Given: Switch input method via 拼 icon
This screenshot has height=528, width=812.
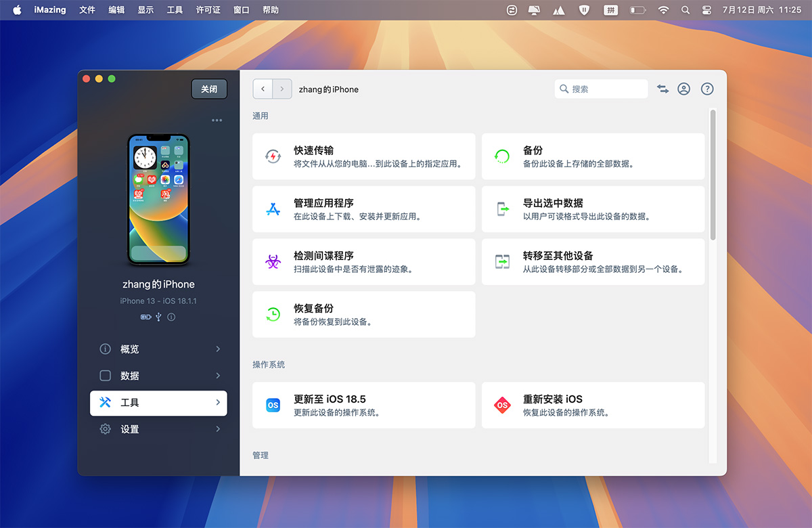Looking at the screenshot, I should pos(611,10).
